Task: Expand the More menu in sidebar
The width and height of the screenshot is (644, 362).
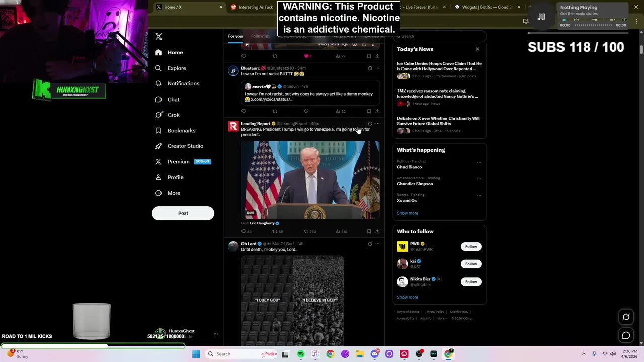Action: click(x=168, y=193)
